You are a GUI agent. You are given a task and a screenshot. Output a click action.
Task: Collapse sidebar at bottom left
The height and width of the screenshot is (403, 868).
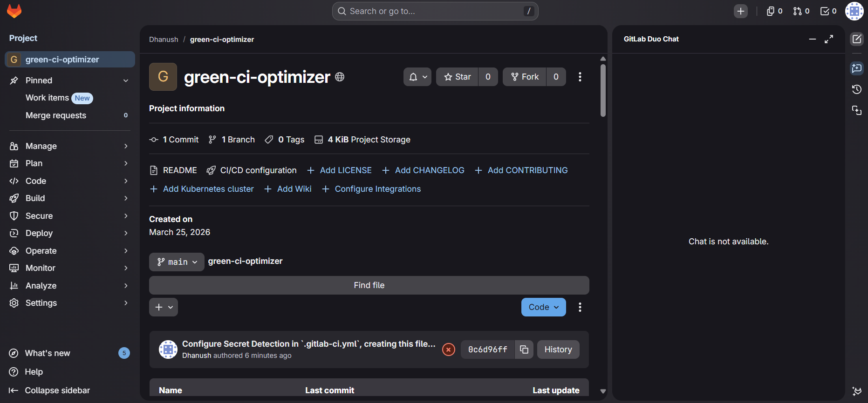[49, 390]
